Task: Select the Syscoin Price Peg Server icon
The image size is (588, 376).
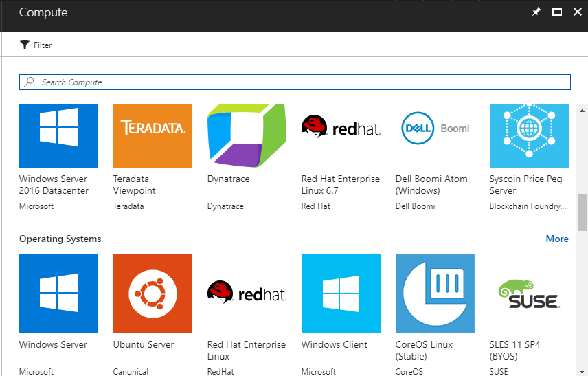Action: coord(529,136)
